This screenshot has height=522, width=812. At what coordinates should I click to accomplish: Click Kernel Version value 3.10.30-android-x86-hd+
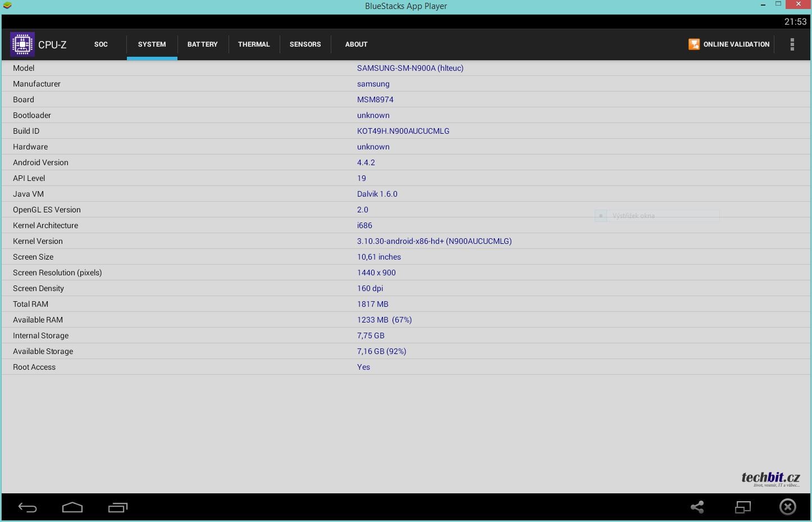[x=435, y=241]
